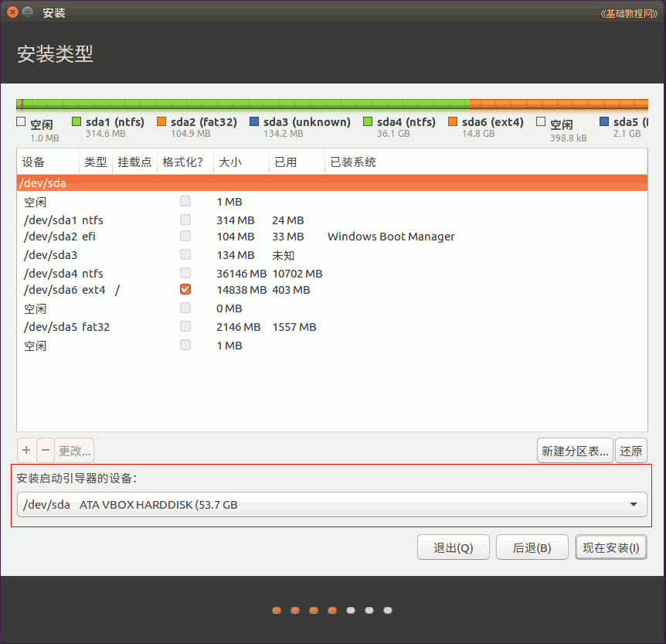The height and width of the screenshot is (644, 666).
Task: Click the blue sda3 (unknown) legend square
Action: pyautogui.click(x=254, y=122)
